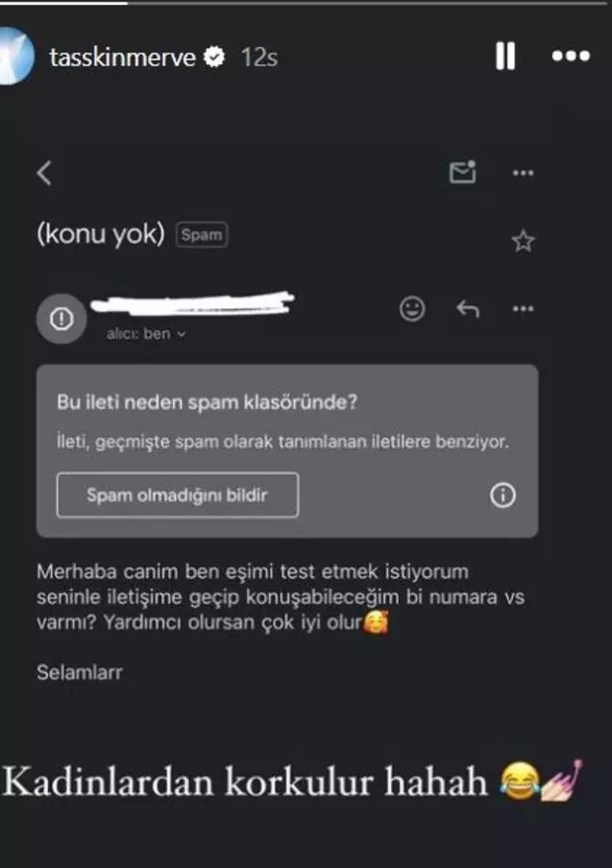Image resolution: width=612 pixels, height=868 pixels.
Task: Go back with the left chevron arrow
Action: [44, 173]
